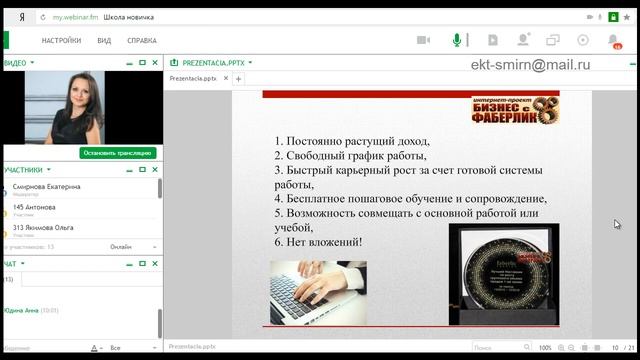This screenshot has width=640, height=360.
Task: Minimize the ЧАТ panel
Action: pos(129,264)
